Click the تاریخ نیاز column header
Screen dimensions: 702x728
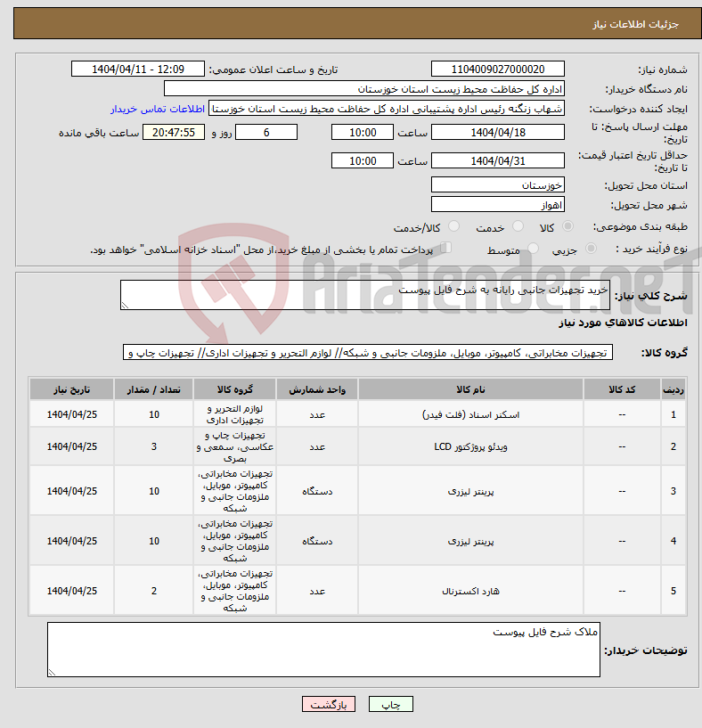[71, 389]
